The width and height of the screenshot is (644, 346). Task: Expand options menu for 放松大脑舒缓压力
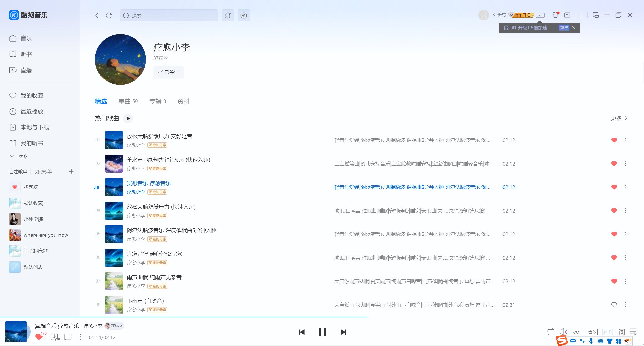pyautogui.click(x=625, y=140)
